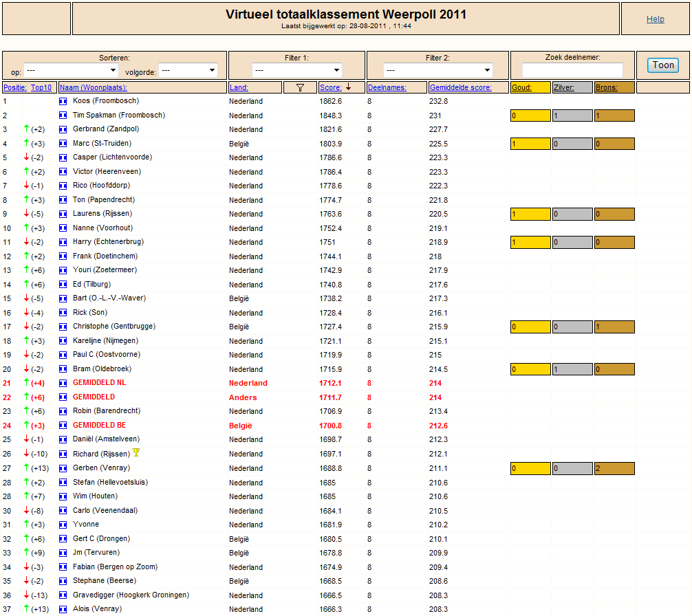Click the blue icon next to Marc (St-Truiden)
The image size is (692, 616).
(63, 144)
